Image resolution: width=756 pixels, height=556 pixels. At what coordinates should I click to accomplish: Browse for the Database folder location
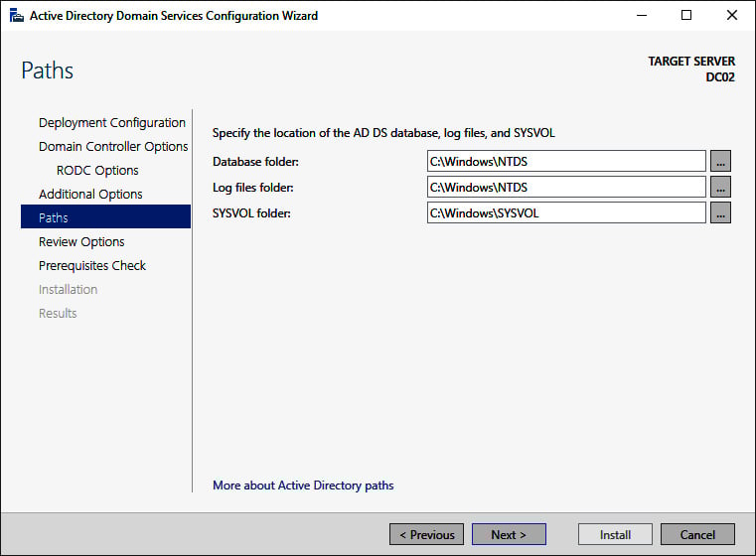point(720,162)
